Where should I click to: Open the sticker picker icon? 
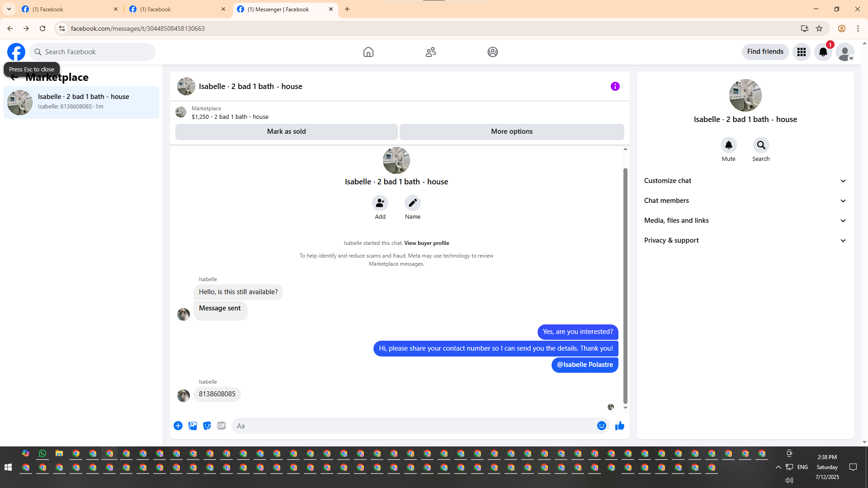207,426
